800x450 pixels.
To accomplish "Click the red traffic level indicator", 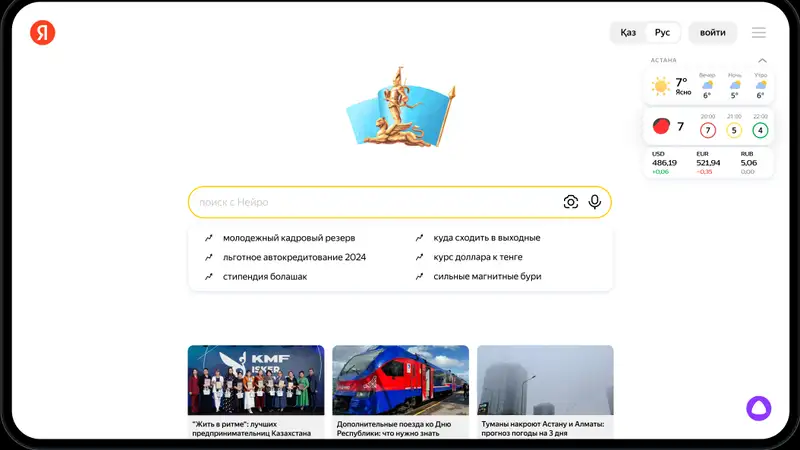I will [661, 126].
